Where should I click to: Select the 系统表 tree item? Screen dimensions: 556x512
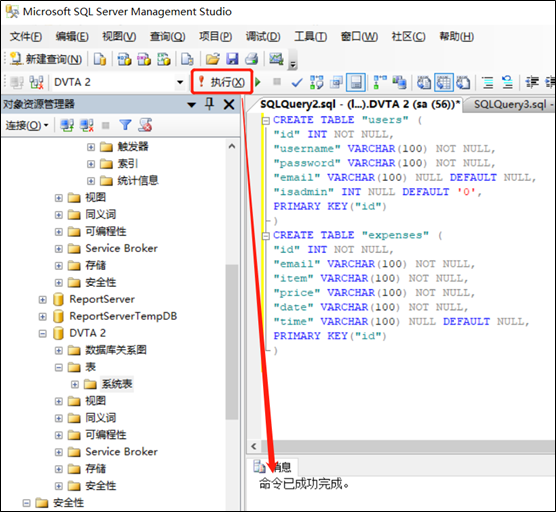(x=117, y=384)
